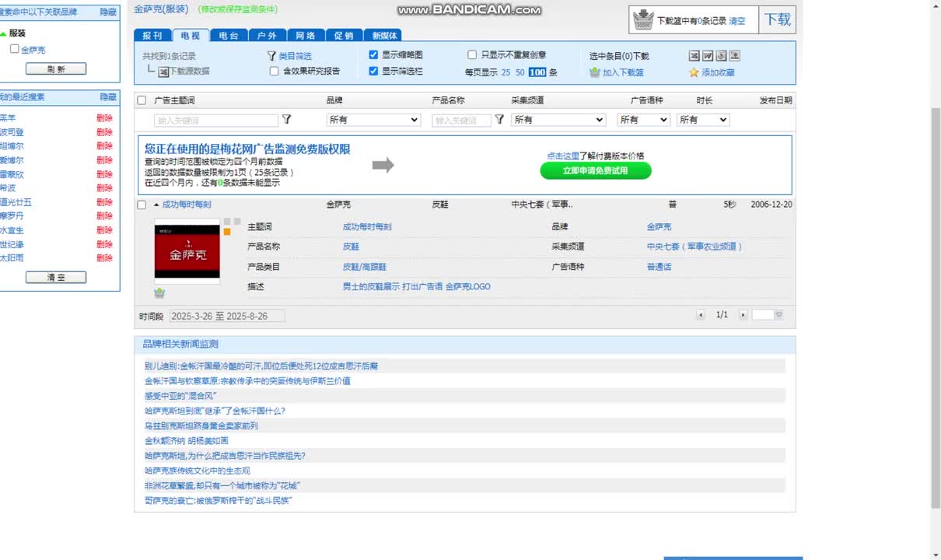Set records per page to 100
The image size is (941, 560).
(x=537, y=72)
